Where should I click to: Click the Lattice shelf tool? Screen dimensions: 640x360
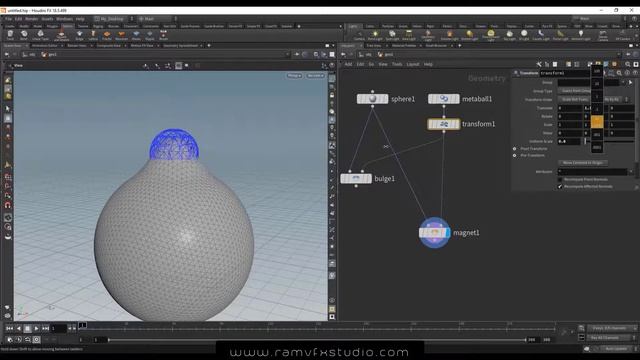click(x=93, y=35)
